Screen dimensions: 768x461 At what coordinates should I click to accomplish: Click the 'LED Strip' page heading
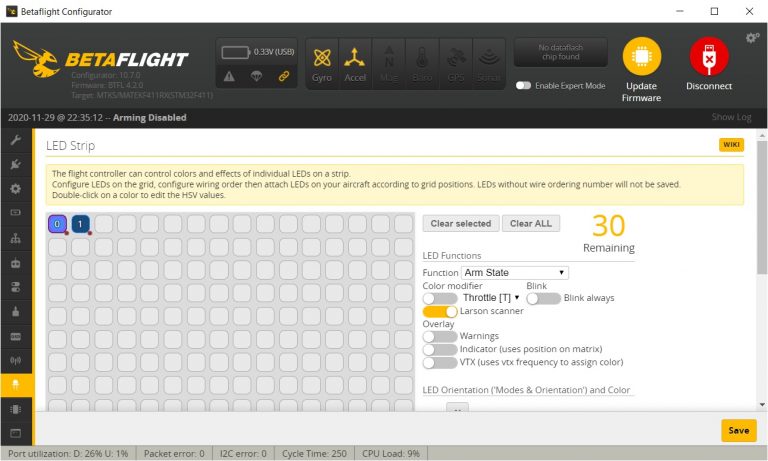[71, 146]
